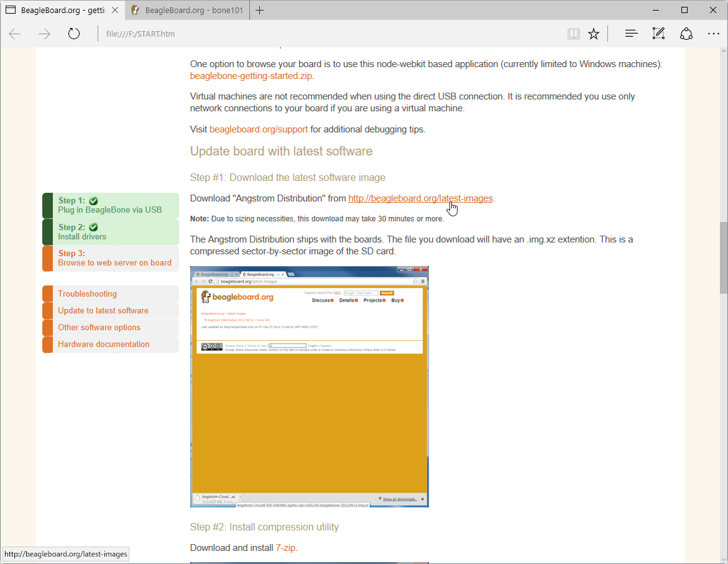This screenshot has width=728, height=564.
Task: Refresh the current page
Action: (x=74, y=34)
